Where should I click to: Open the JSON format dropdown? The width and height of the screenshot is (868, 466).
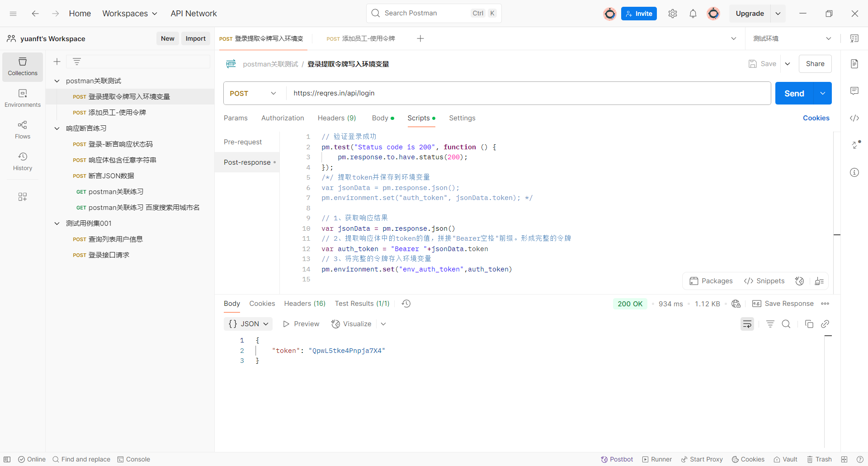(x=248, y=324)
